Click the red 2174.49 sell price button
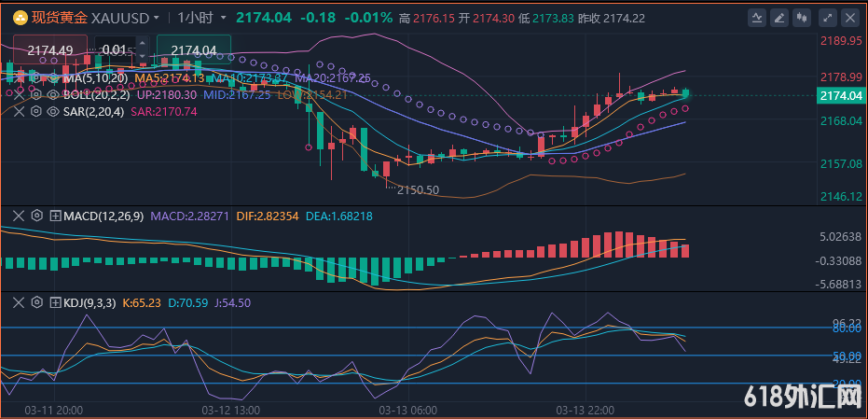Image resolution: width=868 pixels, height=419 pixels. point(51,50)
